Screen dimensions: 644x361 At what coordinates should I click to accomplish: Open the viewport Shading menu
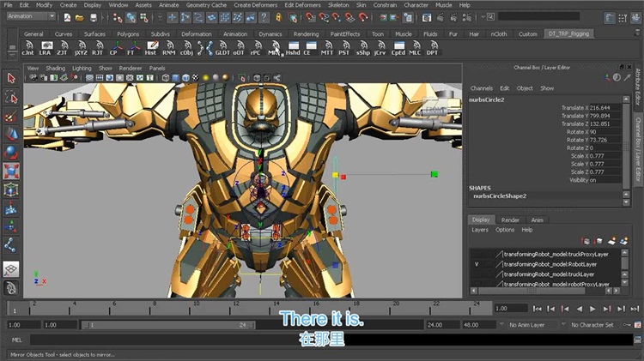56,68
